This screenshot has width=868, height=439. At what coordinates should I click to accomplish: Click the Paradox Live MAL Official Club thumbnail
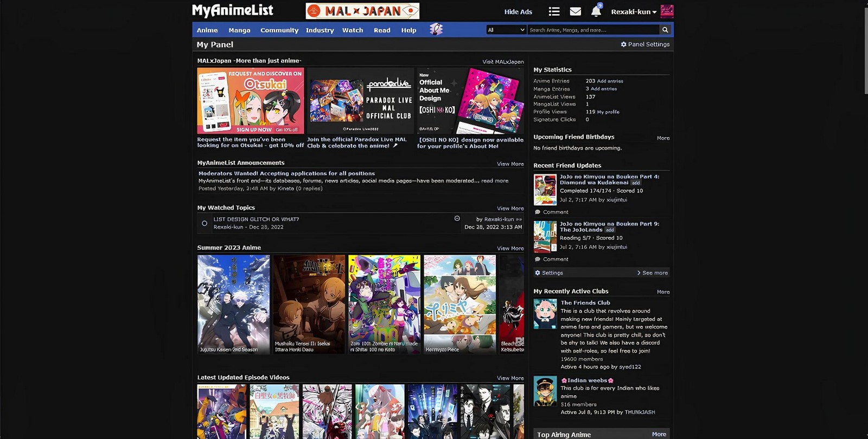click(361, 100)
